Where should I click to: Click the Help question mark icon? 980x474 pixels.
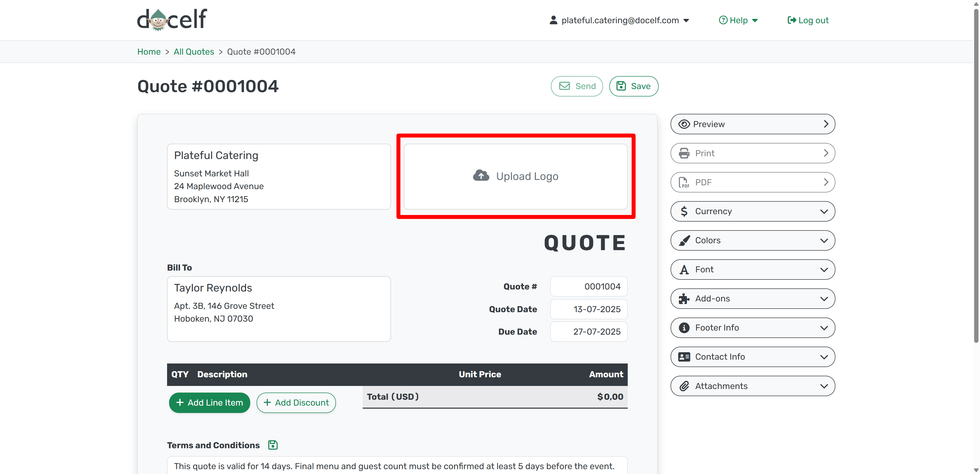coord(723,20)
